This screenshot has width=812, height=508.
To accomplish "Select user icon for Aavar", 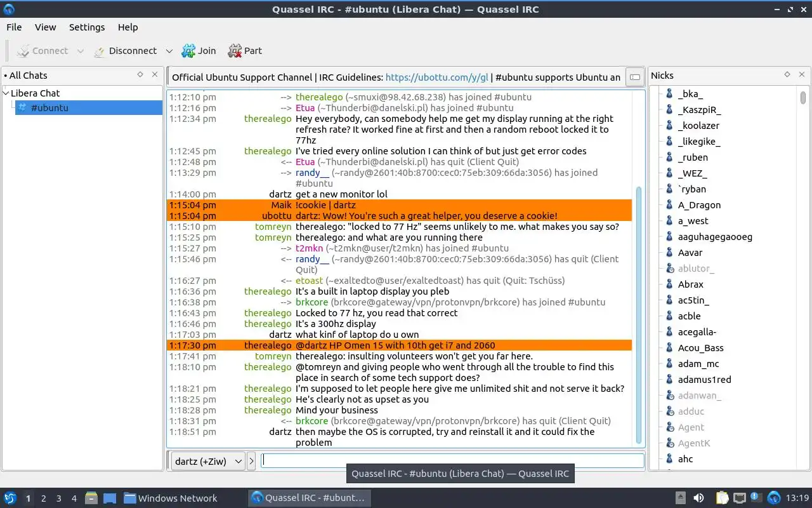I will coord(669,253).
